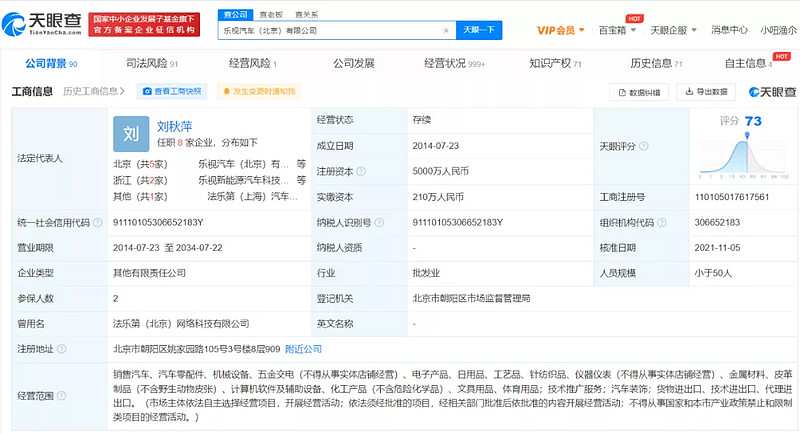
Task: Click the 北京市朝阳区市场监督管理局 registration authority
Action: point(471,298)
